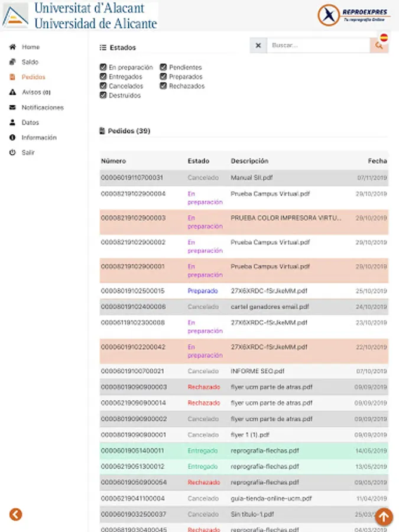Click the Home house icon
Screen dimensions: 399x532
click(12, 47)
